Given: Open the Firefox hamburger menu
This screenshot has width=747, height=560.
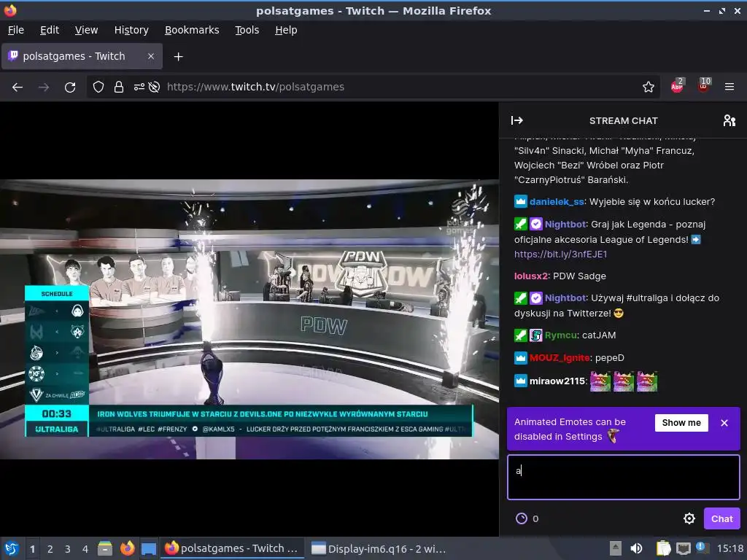Looking at the screenshot, I should click(729, 87).
